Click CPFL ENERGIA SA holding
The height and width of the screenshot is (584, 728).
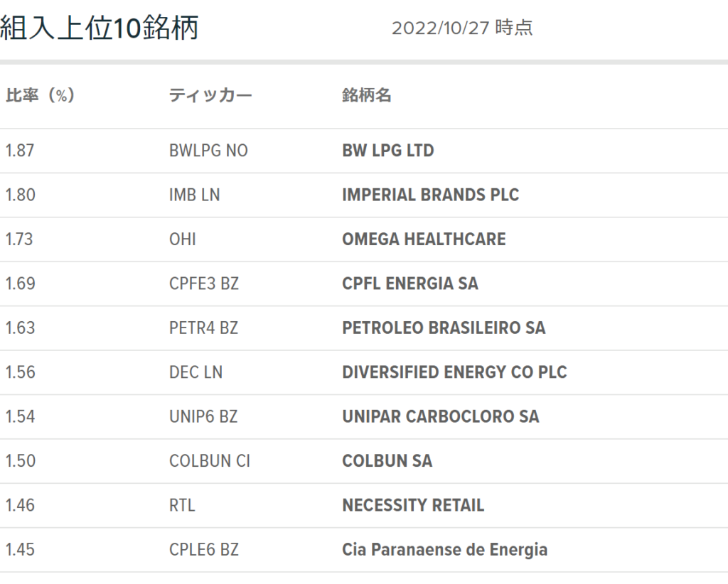click(409, 283)
